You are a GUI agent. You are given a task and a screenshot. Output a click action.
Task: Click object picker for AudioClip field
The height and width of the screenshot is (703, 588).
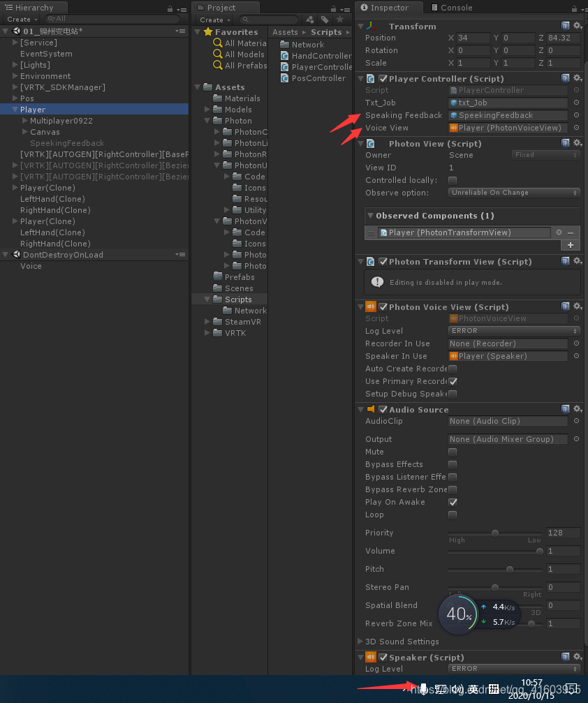click(x=576, y=421)
